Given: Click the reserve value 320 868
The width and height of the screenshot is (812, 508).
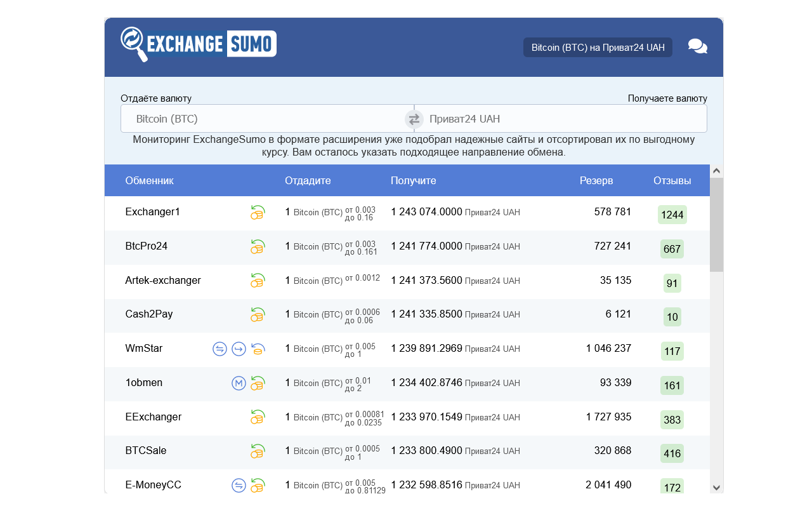Looking at the screenshot, I should tap(613, 451).
